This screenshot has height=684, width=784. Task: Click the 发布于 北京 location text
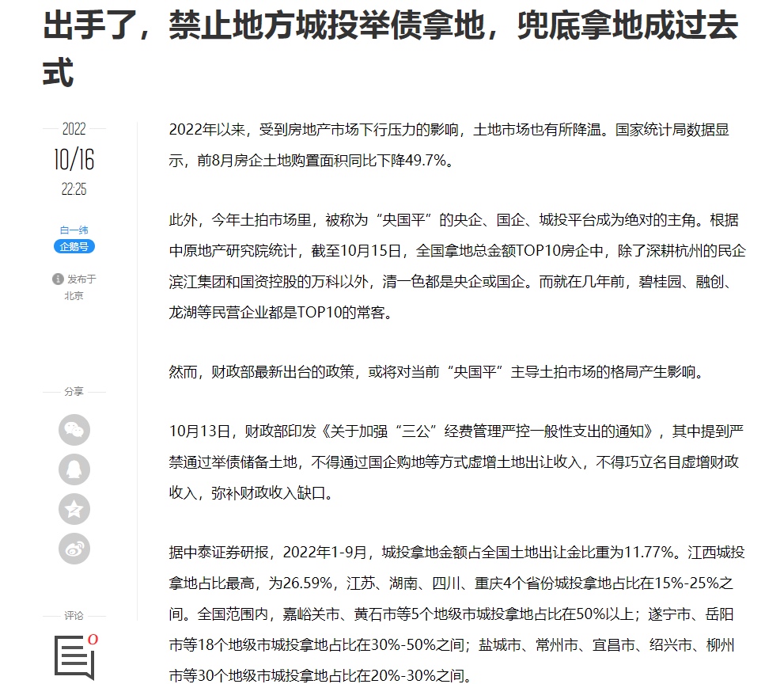[x=80, y=287]
